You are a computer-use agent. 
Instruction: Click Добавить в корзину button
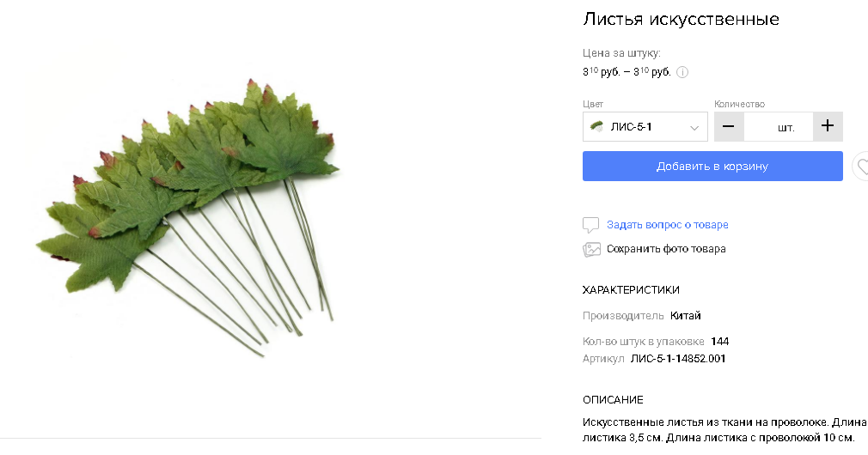coord(712,166)
